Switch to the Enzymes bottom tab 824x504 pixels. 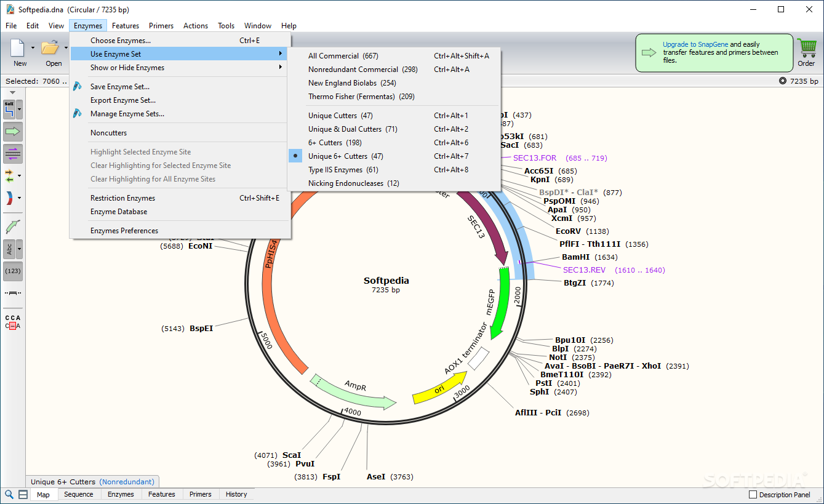click(x=121, y=494)
